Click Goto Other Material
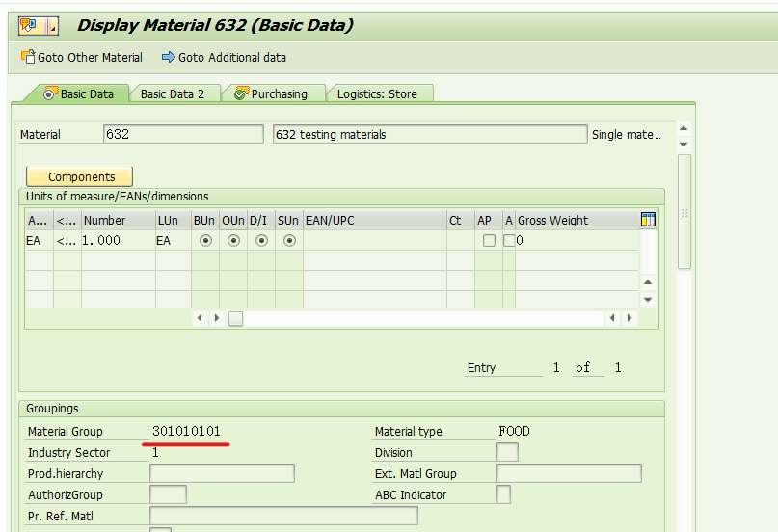 pos(82,58)
